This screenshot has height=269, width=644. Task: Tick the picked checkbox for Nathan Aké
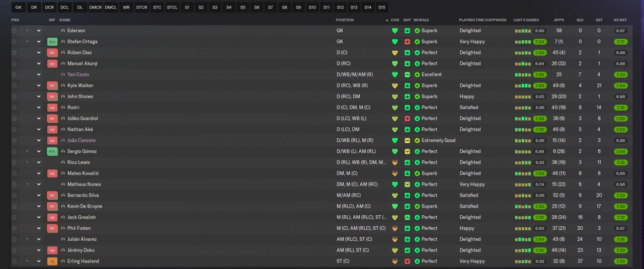click(x=14, y=129)
